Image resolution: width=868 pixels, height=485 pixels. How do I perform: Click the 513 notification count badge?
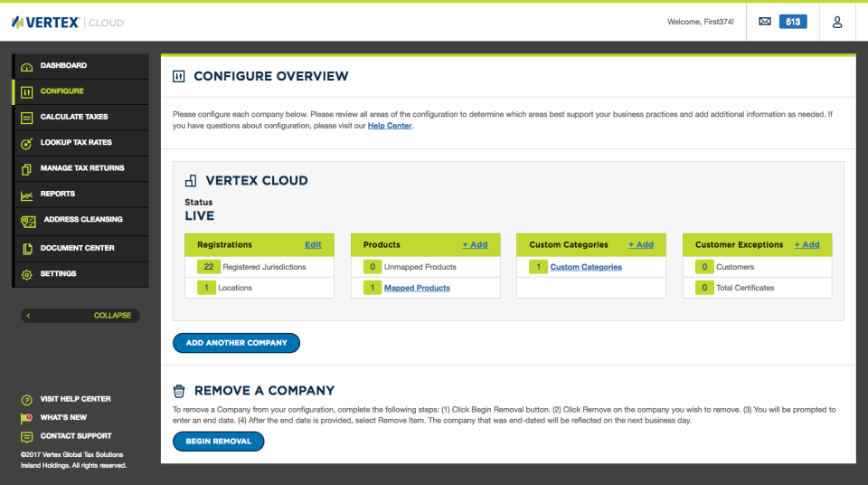(793, 22)
